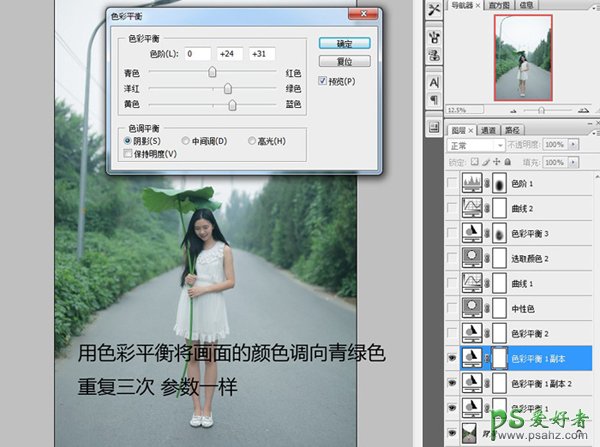Switch to the 通道 channels tab
The height and width of the screenshot is (447, 600).
tap(490, 129)
